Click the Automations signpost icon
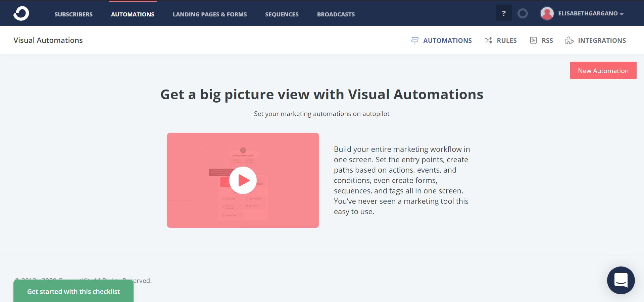644x302 pixels. pyautogui.click(x=415, y=40)
